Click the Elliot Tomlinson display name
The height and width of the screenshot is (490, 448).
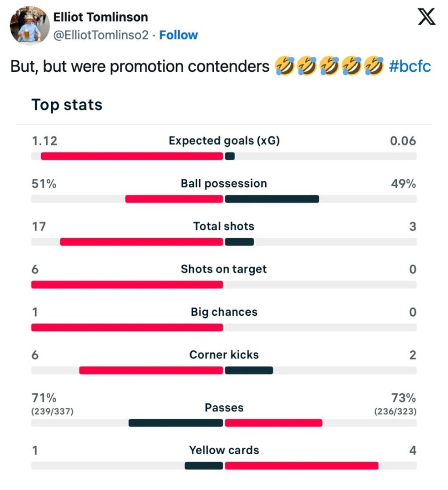101,18
